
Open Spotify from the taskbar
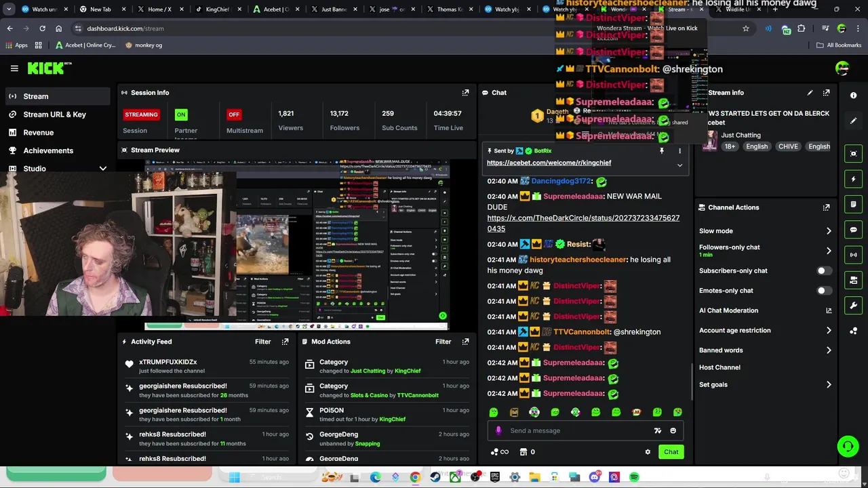pyautogui.click(x=634, y=477)
